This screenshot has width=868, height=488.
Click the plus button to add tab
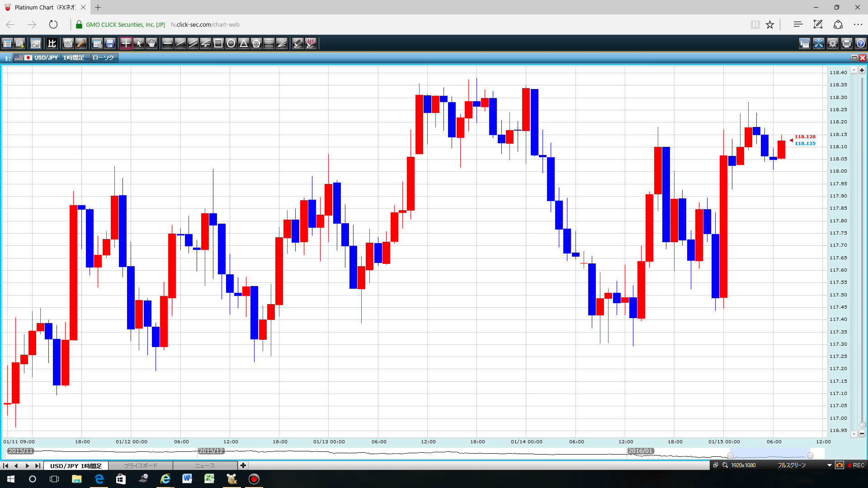point(243,465)
